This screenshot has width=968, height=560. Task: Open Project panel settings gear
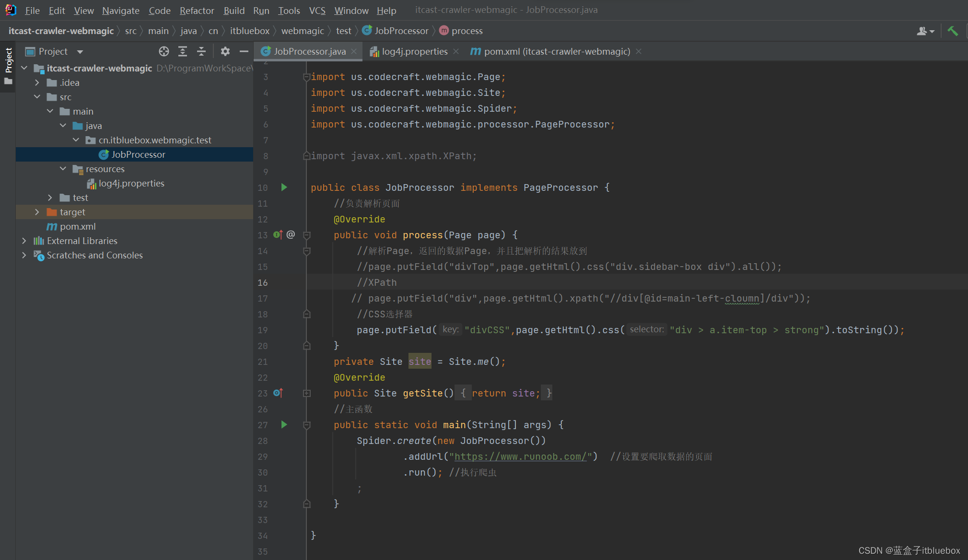click(x=225, y=51)
